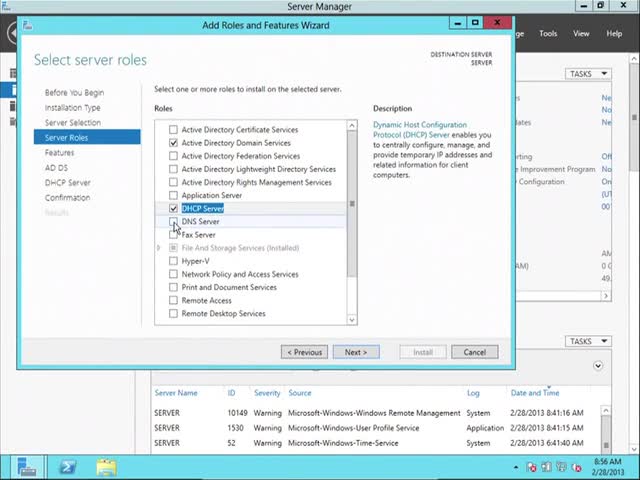Screen dimensions: 640x480
Task: Check the Fax Server role
Action: pos(173,235)
